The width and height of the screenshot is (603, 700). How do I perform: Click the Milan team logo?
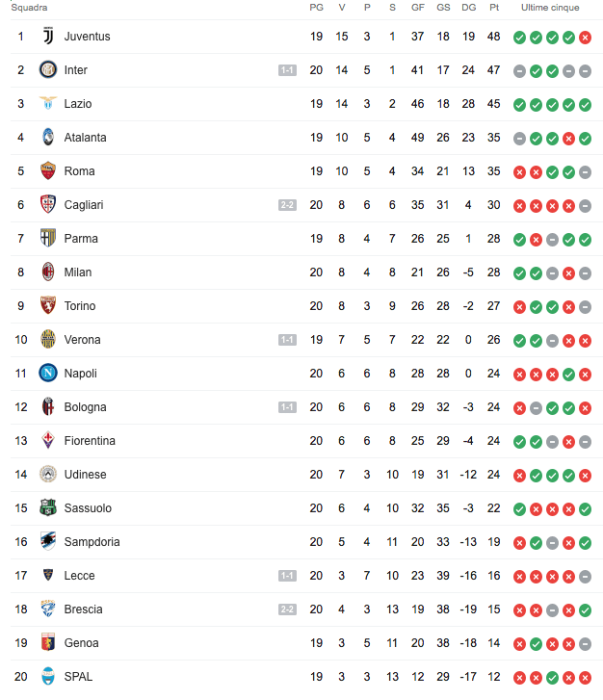click(48, 272)
